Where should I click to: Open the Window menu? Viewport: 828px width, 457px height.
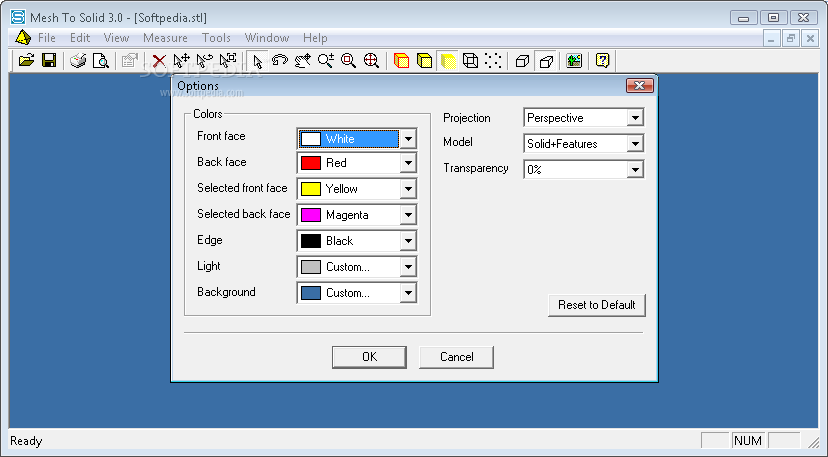(267, 38)
